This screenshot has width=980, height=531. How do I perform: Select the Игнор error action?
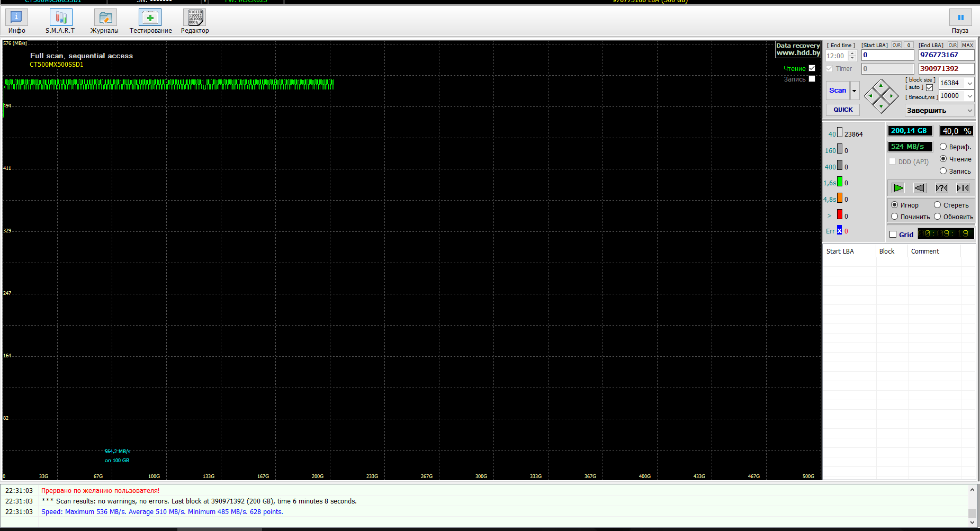[895, 205]
